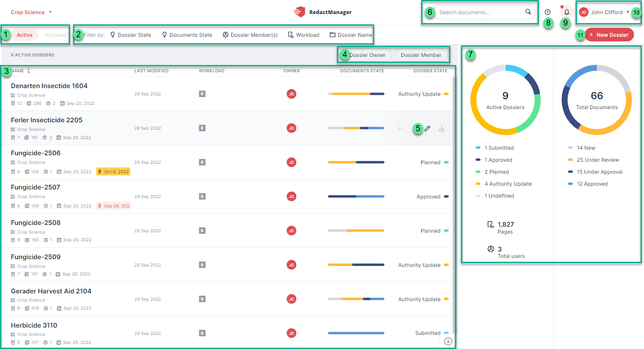Click the scroll-down arrow circle icon
The width and height of the screenshot is (644, 349).
(448, 341)
